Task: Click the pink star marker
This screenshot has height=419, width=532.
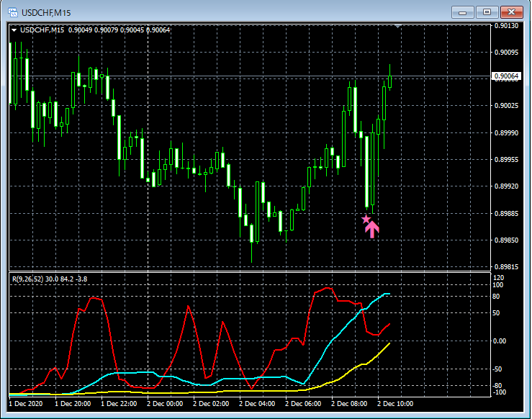Action: click(366, 220)
